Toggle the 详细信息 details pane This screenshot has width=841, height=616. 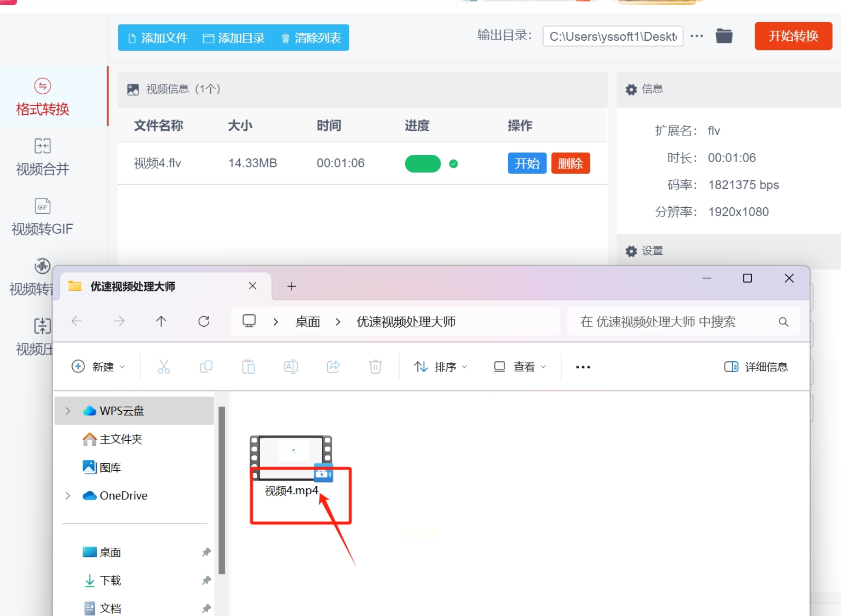tap(756, 367)
